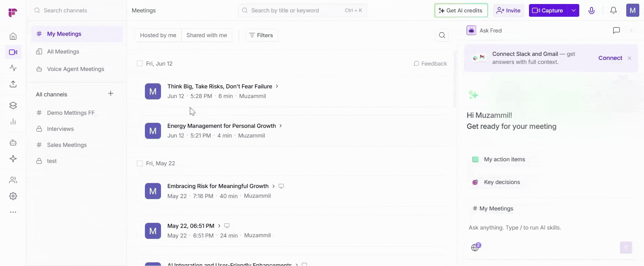Click the Ask Fred robot avatar icon
The width and height of the screenshot is (644, 266).
pyautogui.click(x=471, y=30)
